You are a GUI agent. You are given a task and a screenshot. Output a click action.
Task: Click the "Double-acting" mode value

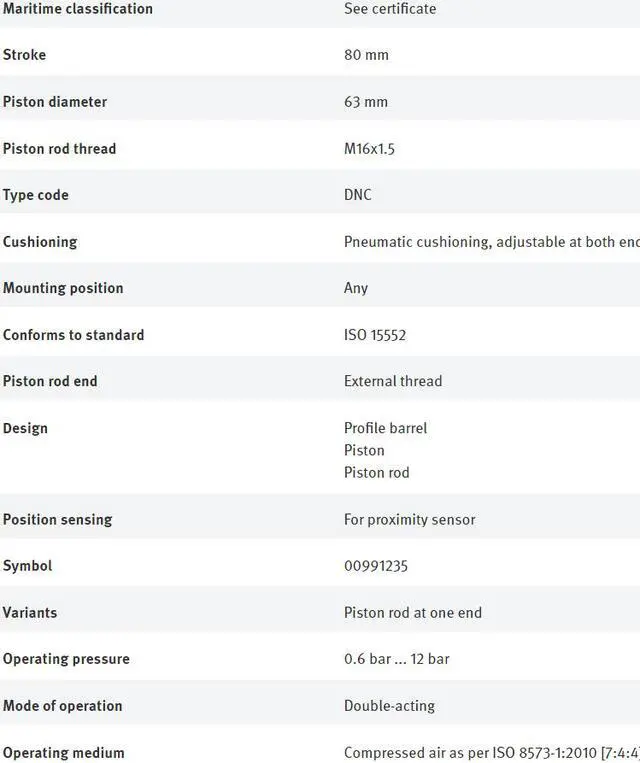(389, 706)
